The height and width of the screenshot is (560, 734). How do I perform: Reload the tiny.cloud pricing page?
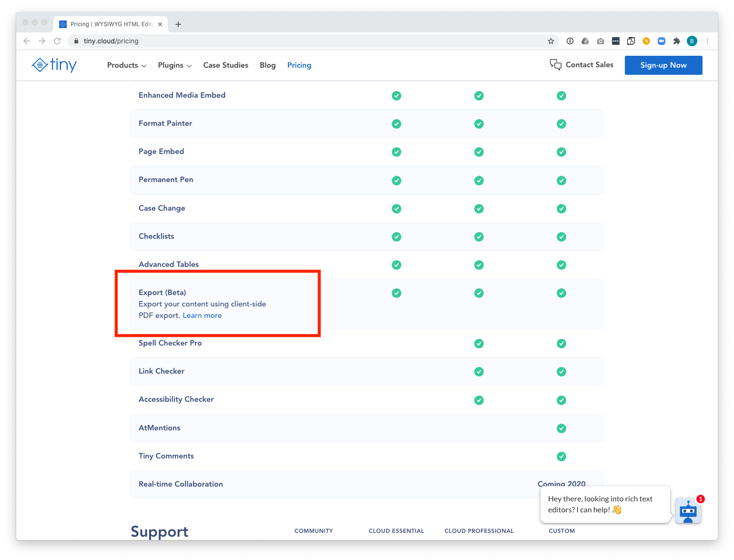point(57,41)
